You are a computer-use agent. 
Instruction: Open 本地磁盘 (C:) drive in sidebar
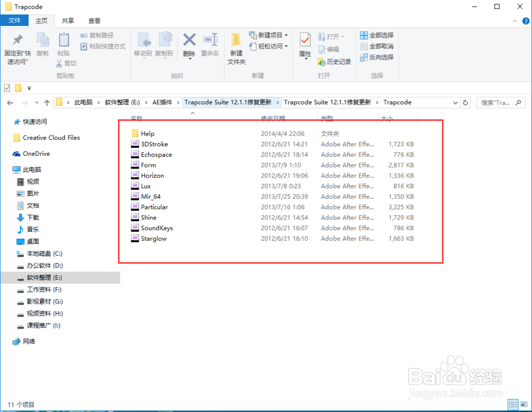(x=45, y=254)
